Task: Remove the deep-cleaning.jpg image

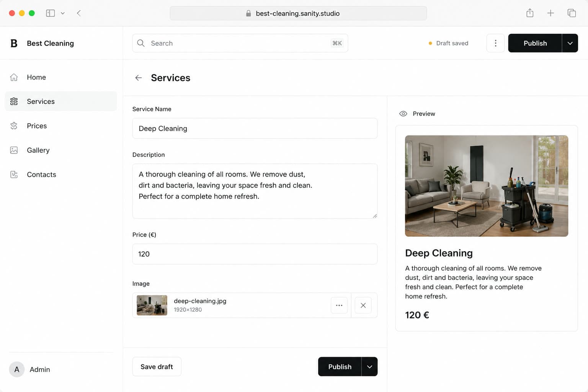Action: (x=363, y=305)
